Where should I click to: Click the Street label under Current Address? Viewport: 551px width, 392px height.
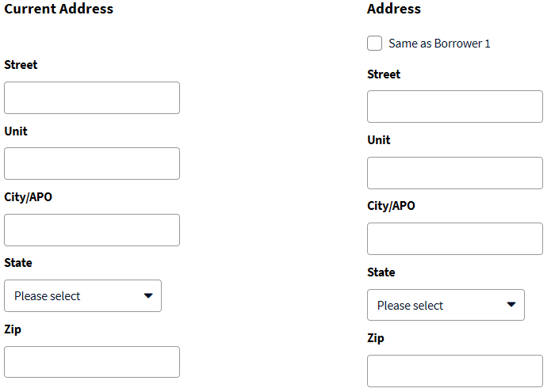[21, 65]
